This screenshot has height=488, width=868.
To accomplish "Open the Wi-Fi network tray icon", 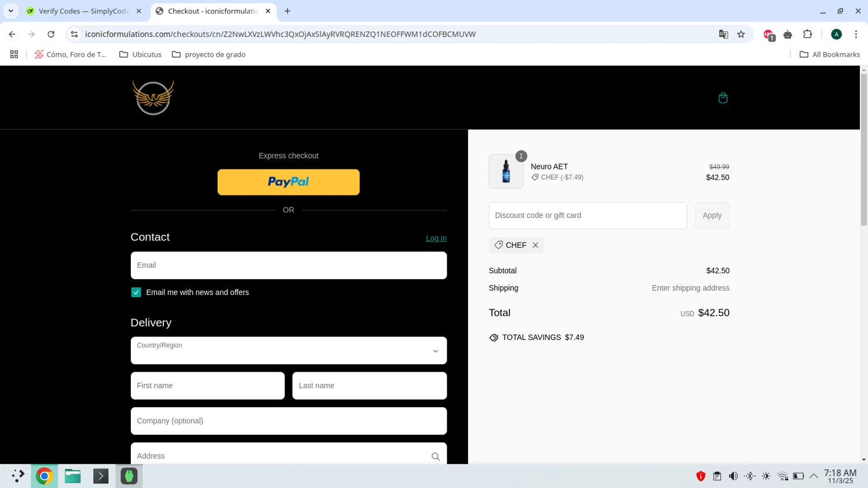I will [x=782, y=476].
